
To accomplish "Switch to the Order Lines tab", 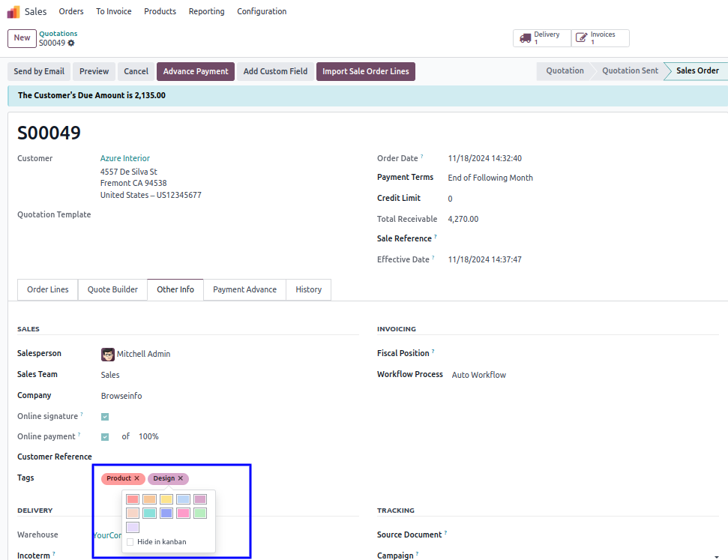I will 48,289.
